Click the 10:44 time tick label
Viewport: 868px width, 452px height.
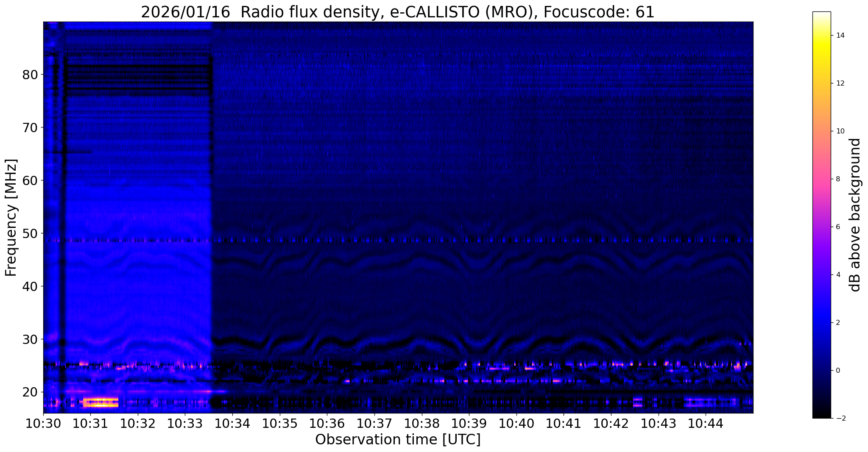706,424
